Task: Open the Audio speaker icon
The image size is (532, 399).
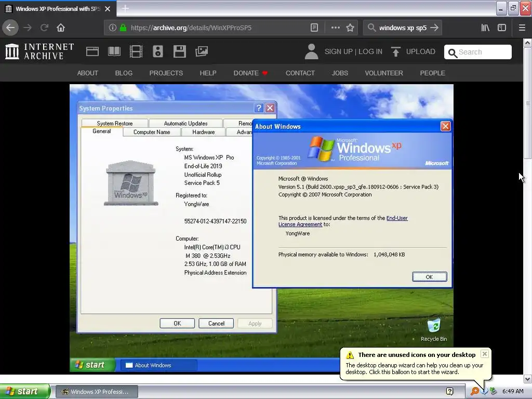Action: 158,51
